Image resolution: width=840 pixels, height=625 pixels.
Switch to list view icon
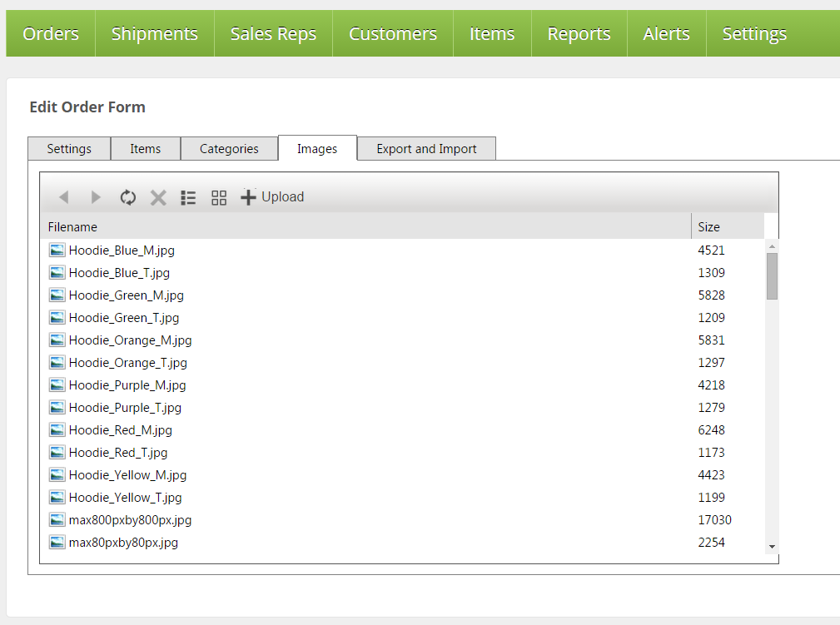(x=188, y=197)
